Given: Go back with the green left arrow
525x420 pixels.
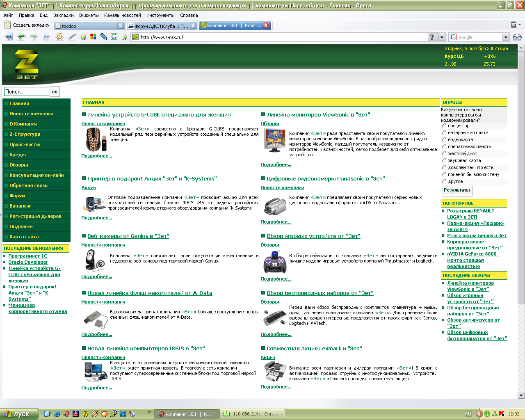Looking at the screenshot, I should [22, 37].
